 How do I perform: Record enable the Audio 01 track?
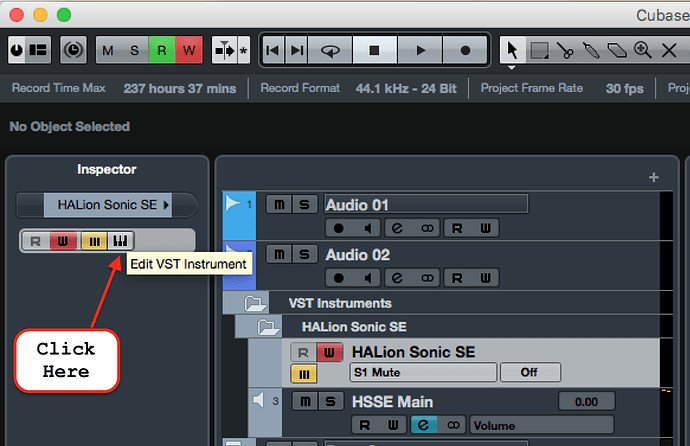point(338,228)
